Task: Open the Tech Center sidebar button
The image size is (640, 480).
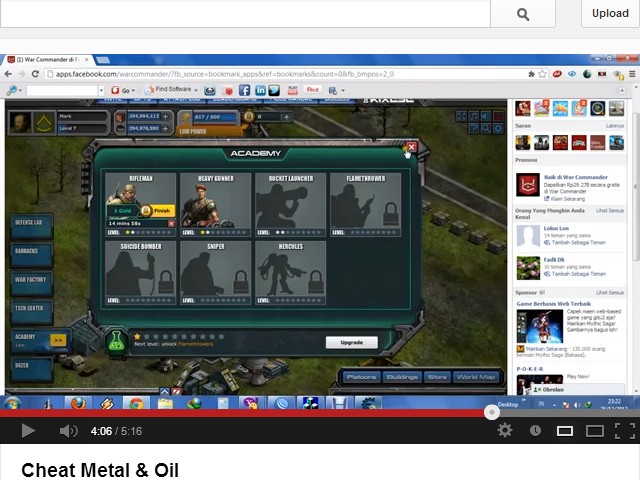Action: tap(31, 311)
